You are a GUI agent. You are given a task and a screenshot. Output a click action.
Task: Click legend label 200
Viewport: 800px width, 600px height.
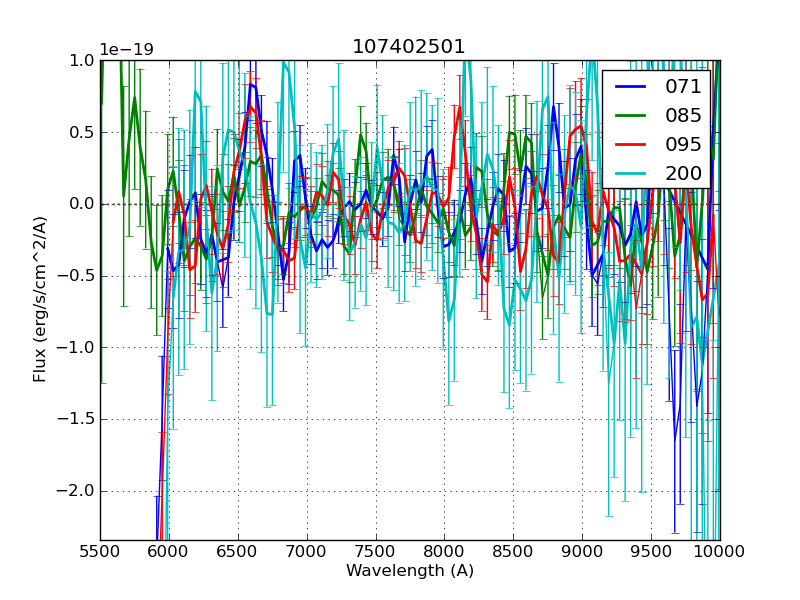[x=683, y=173]
